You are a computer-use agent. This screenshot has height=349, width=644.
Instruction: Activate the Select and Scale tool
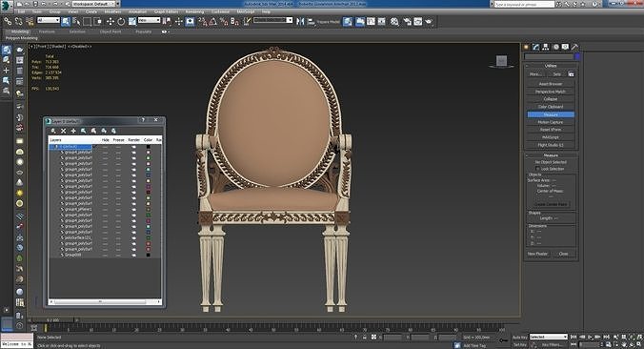click(132, 21)
